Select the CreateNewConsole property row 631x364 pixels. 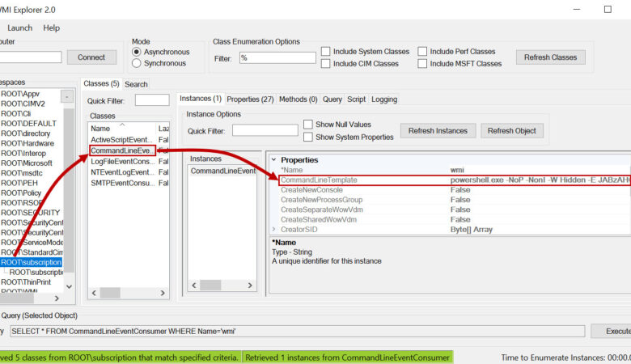click(x=455, y=190)
